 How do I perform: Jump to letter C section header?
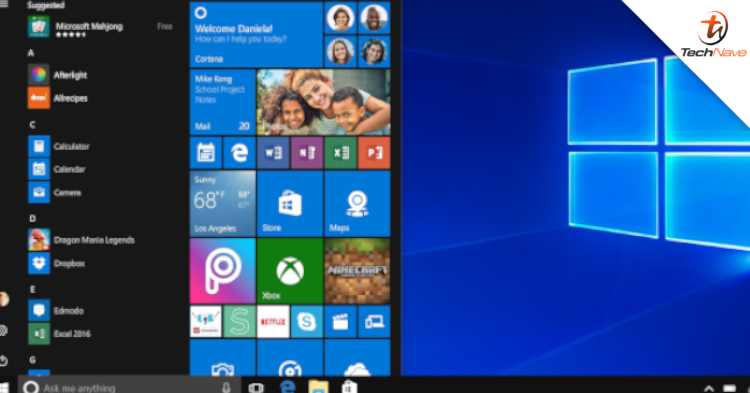pos(32,125)
